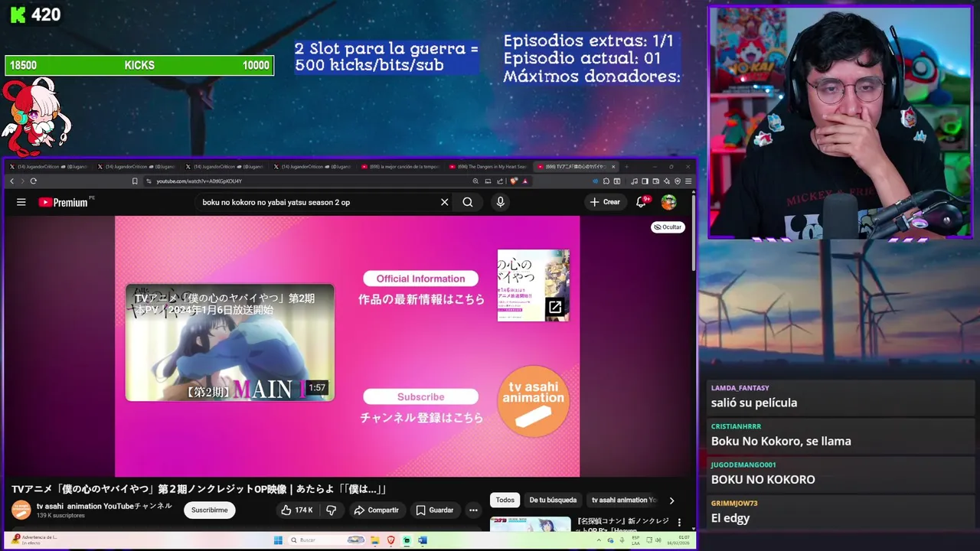Open options for the Conan recommended video
The width and height of the screenshot is (980, 551).
(679, 523)
